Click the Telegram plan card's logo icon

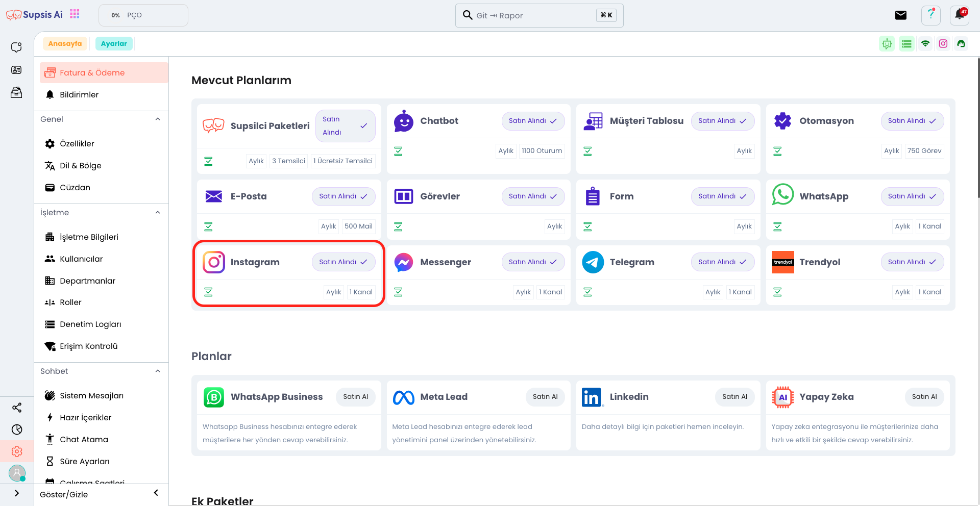(593, 262)
